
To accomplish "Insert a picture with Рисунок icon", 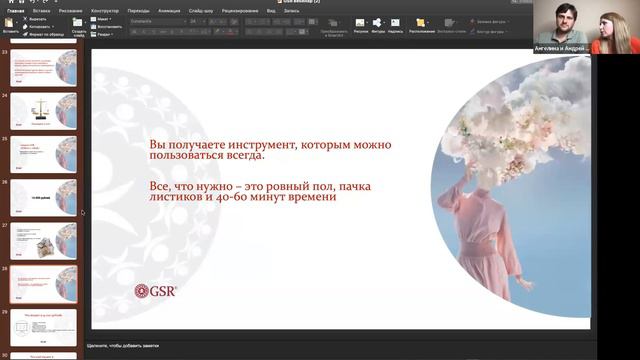I will (x=360, y=22).
